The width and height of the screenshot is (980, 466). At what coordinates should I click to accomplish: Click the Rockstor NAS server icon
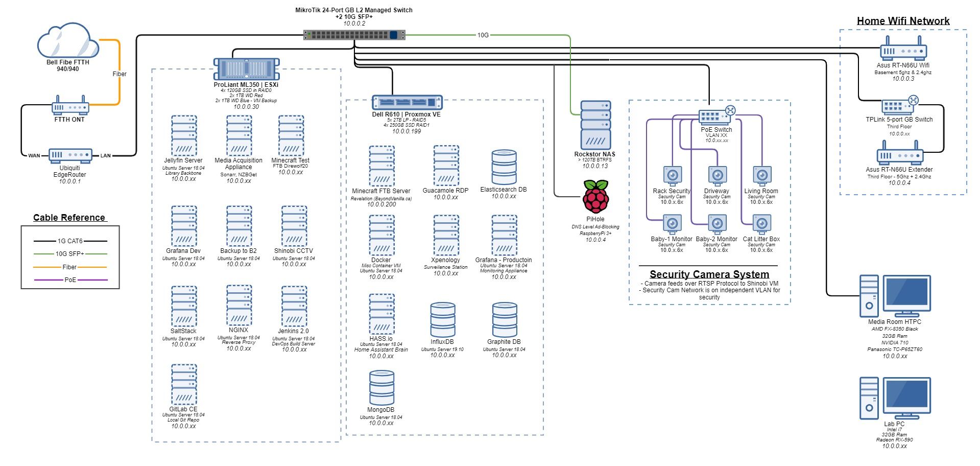595,125
